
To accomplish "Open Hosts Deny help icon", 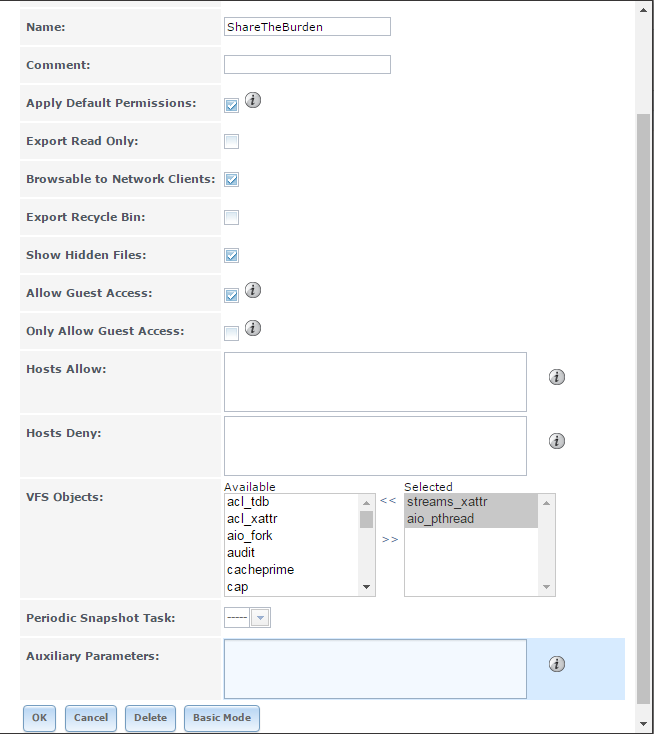I will [x=557, y=441].
